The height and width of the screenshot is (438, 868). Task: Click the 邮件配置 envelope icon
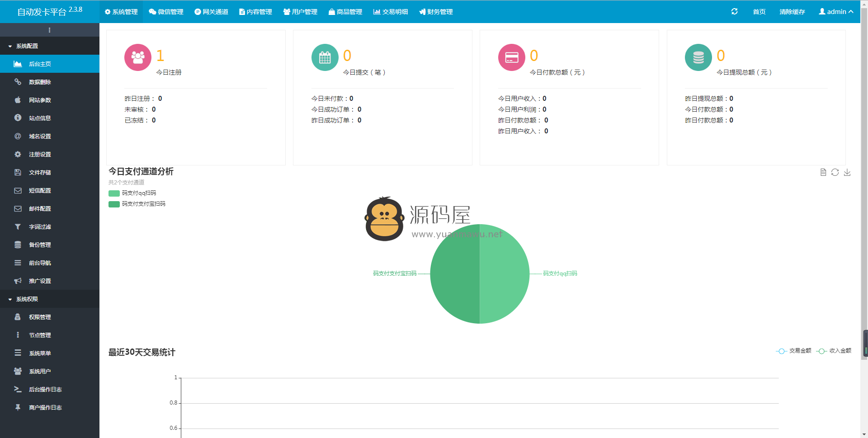click(18, 208)
